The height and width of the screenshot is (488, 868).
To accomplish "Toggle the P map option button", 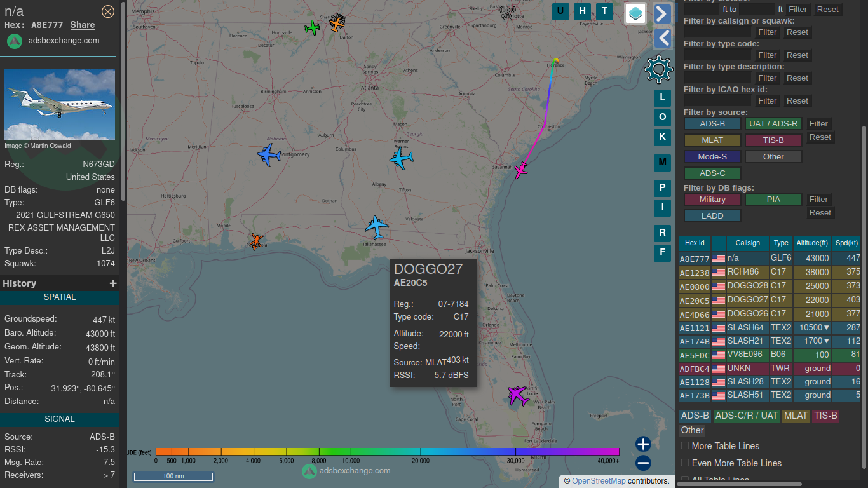I will [662, 188].
